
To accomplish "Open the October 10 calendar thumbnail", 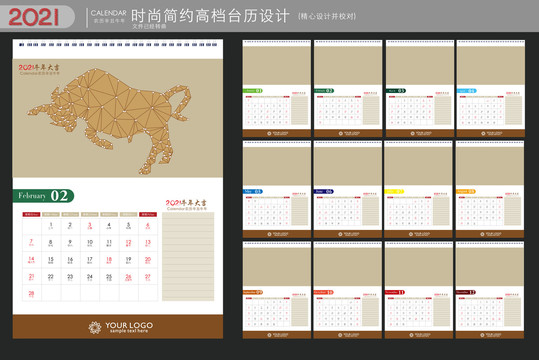I will tap(348, 290).
